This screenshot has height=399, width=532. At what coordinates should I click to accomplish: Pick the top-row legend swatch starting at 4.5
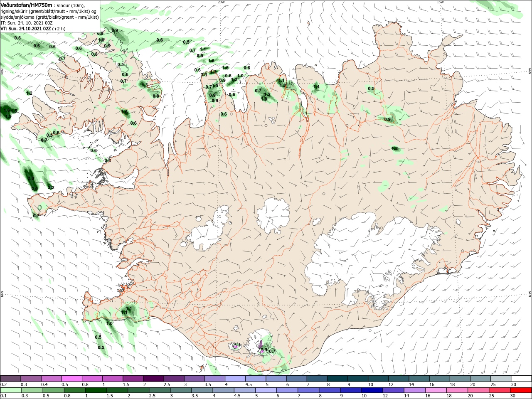[256, 379]
